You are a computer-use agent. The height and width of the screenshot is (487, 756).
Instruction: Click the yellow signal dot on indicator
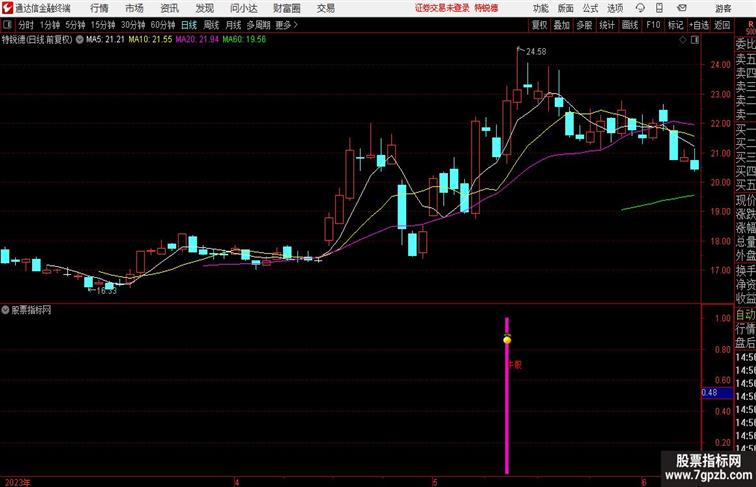507,340
